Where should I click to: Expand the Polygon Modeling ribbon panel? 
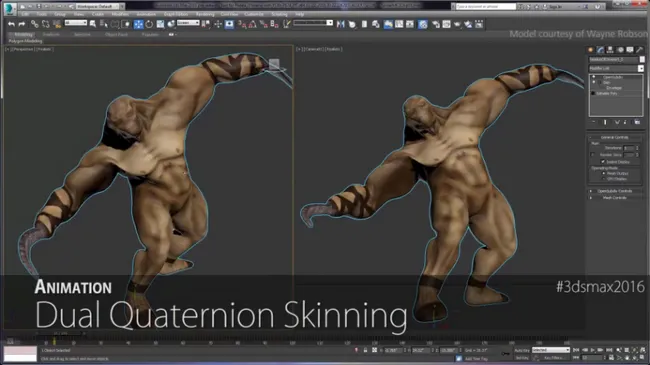click(x=25, y=41)
